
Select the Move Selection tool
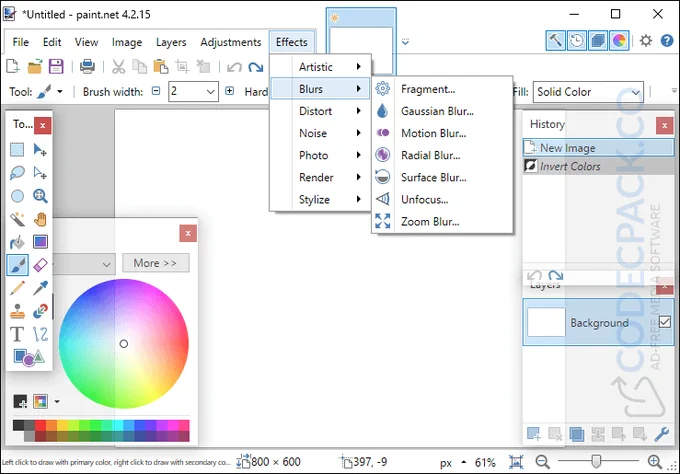click(x=40, y=173)
